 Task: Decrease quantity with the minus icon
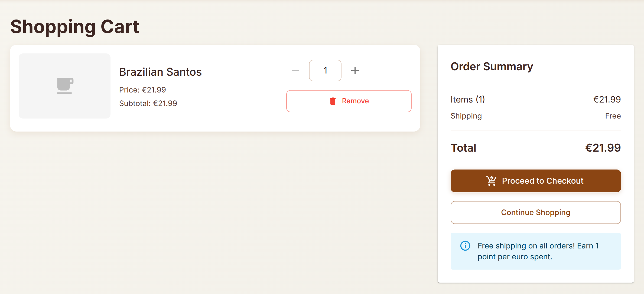295,71
